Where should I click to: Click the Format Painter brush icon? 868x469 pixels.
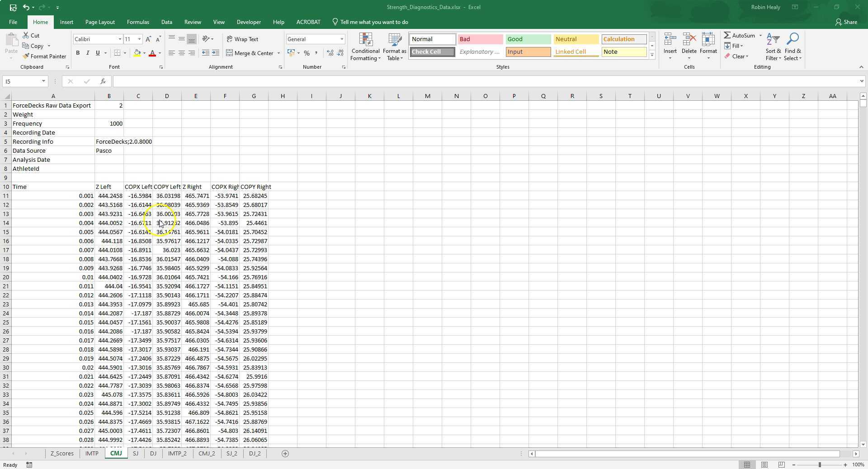(26, 56)
